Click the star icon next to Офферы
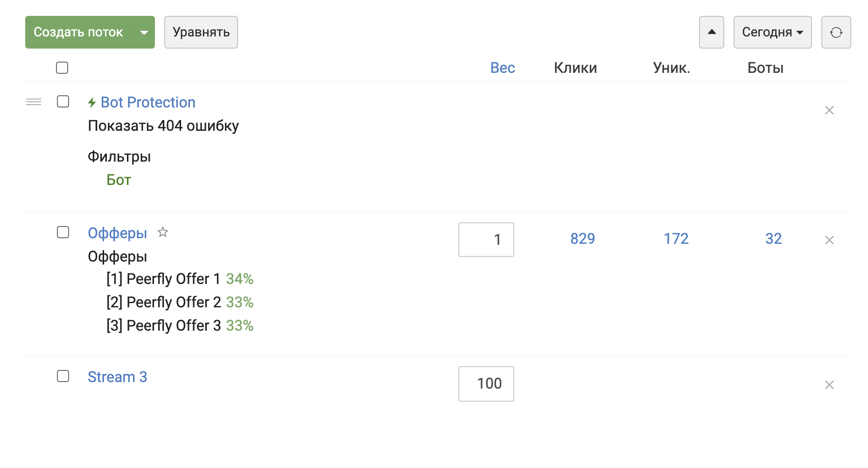Image resolution: width=868 pixels, height=468 pixels. pos(162,232)
